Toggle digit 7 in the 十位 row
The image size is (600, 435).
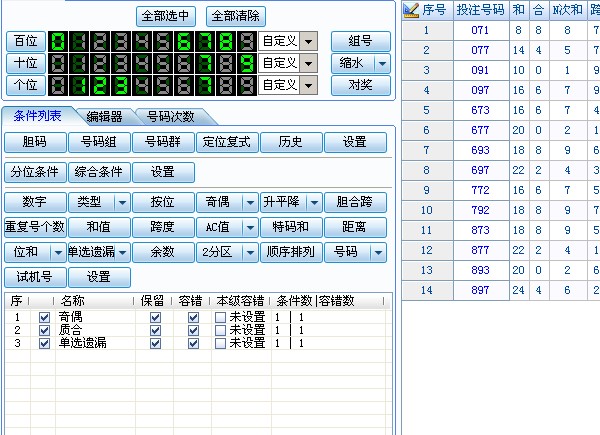click(205, 64)
